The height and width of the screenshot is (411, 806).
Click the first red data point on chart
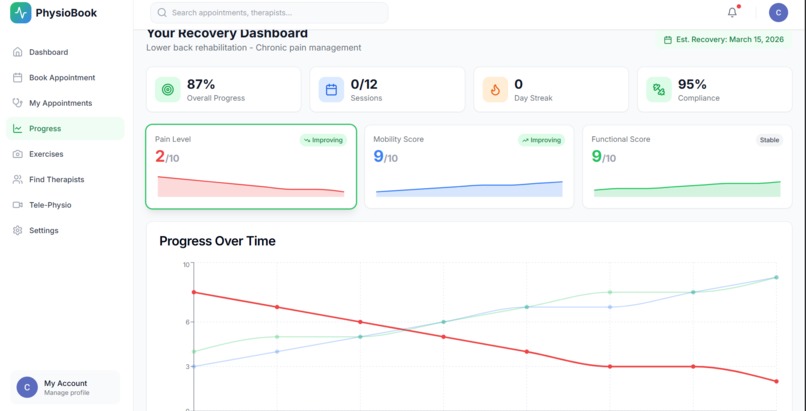tap(194, 292)
